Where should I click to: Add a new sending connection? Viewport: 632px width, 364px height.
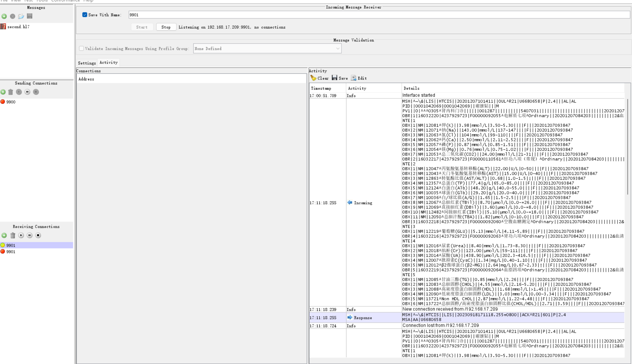(3, 92)
